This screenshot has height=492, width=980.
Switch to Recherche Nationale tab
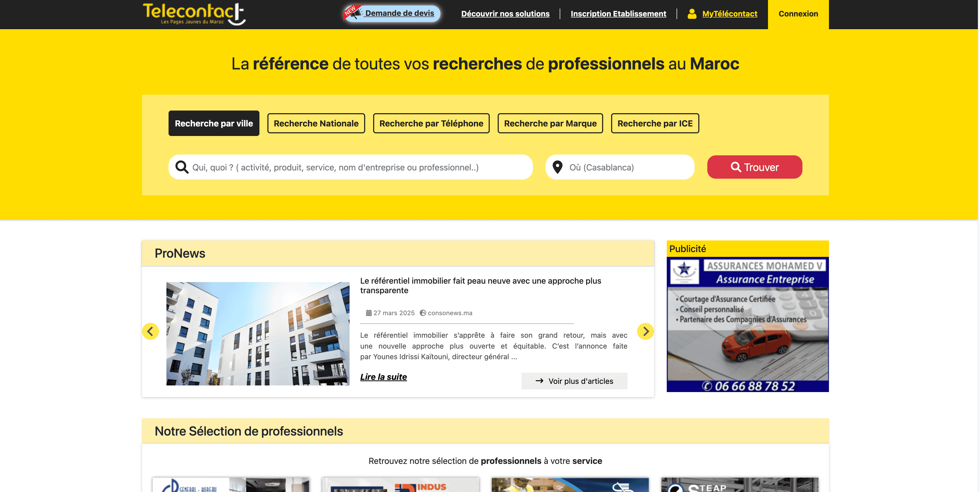point(316,123)
